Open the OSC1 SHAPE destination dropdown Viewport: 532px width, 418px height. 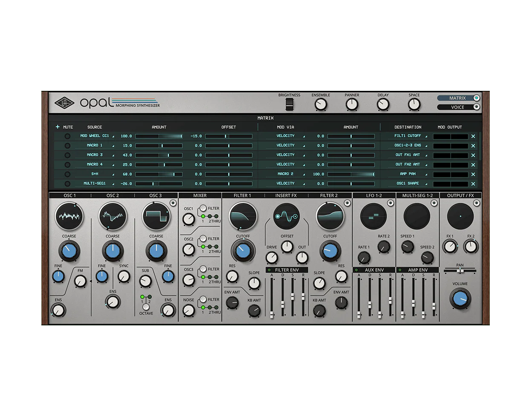click(408, 183)
